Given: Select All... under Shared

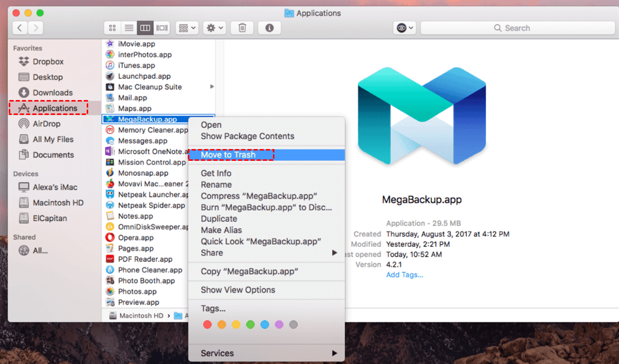Looking at the screenshot, I should point(40,251).
